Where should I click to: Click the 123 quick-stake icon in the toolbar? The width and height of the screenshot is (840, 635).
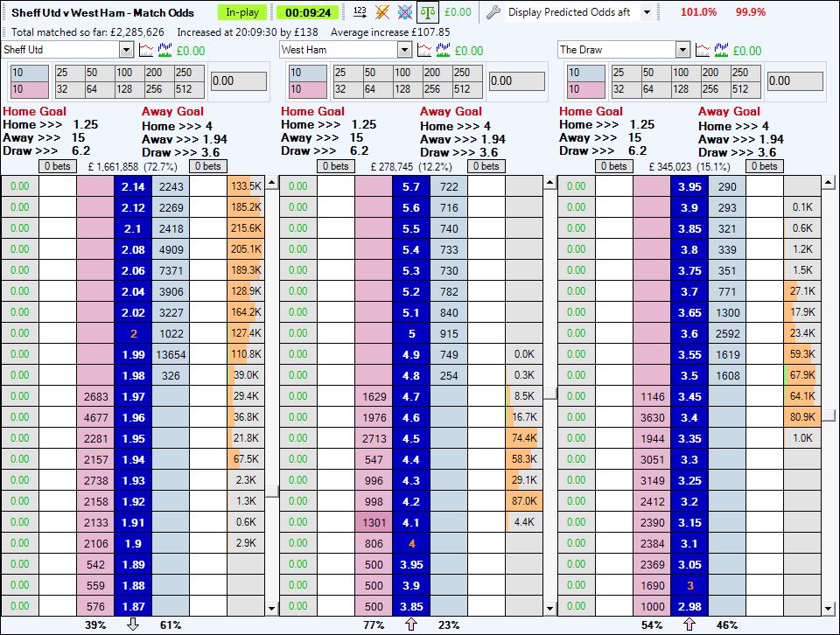(360, 12)
